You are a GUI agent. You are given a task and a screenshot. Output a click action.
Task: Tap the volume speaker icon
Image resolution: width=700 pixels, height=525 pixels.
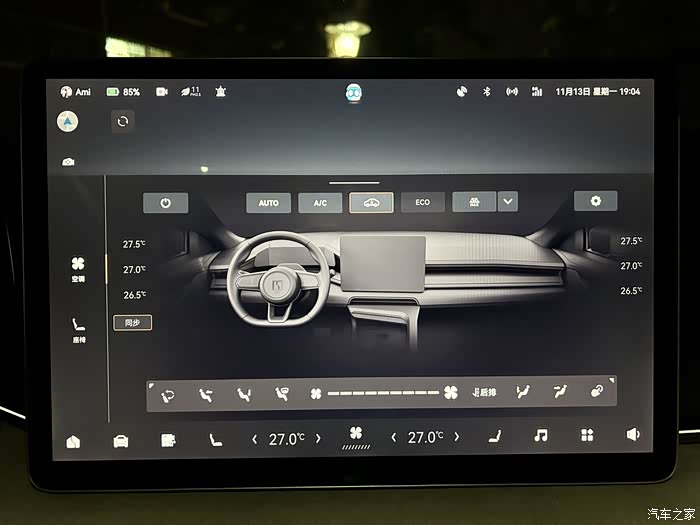click(x=632, y=434)
